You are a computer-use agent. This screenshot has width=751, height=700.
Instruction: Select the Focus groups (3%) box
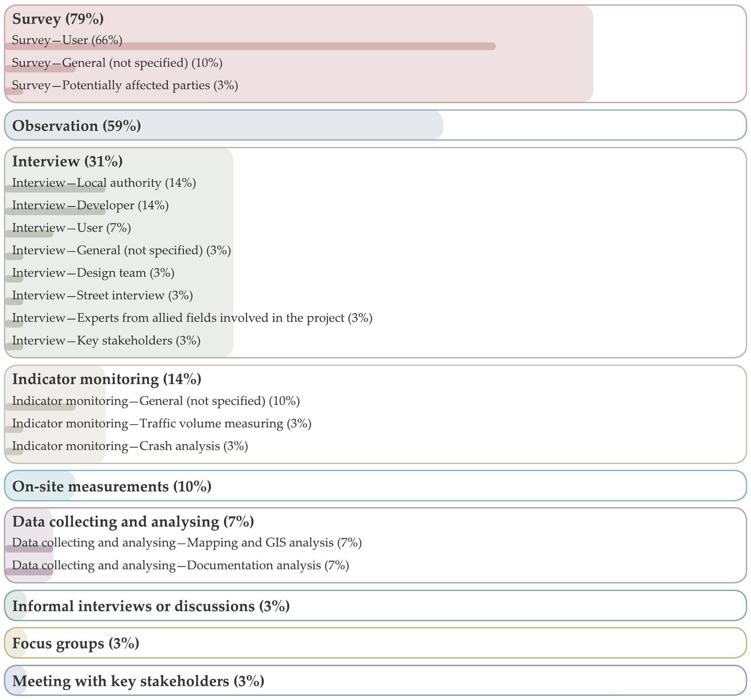76,643
